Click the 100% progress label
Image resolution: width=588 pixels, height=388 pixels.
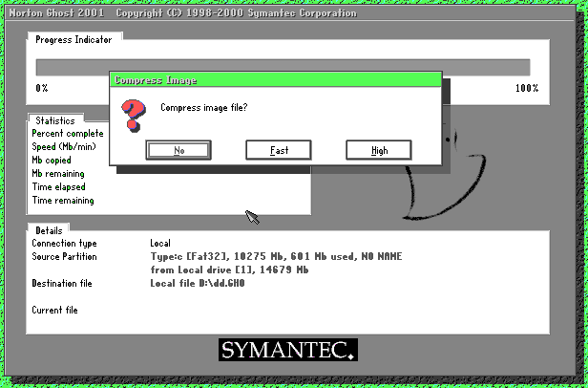coord(527,88)
